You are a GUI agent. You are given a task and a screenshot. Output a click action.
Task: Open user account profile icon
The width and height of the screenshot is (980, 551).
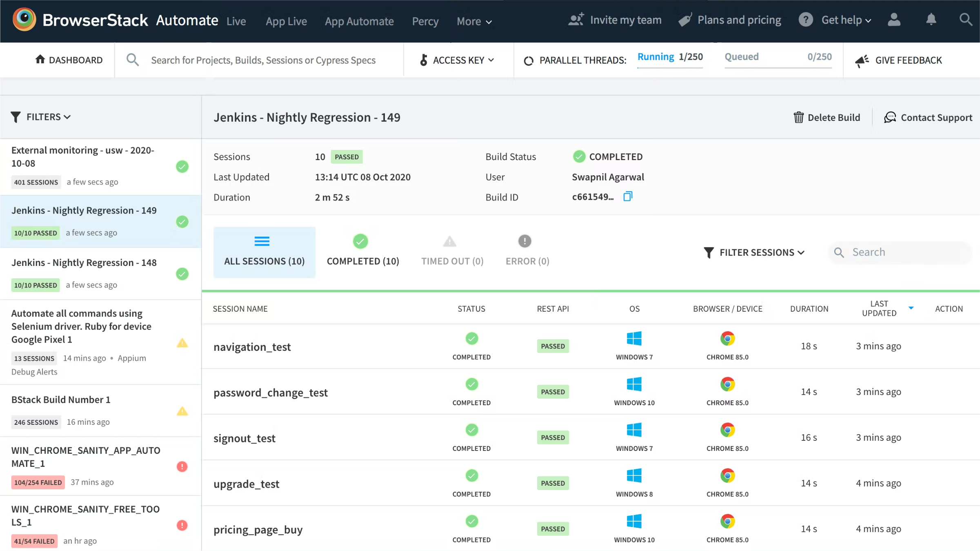click(894, 20)
